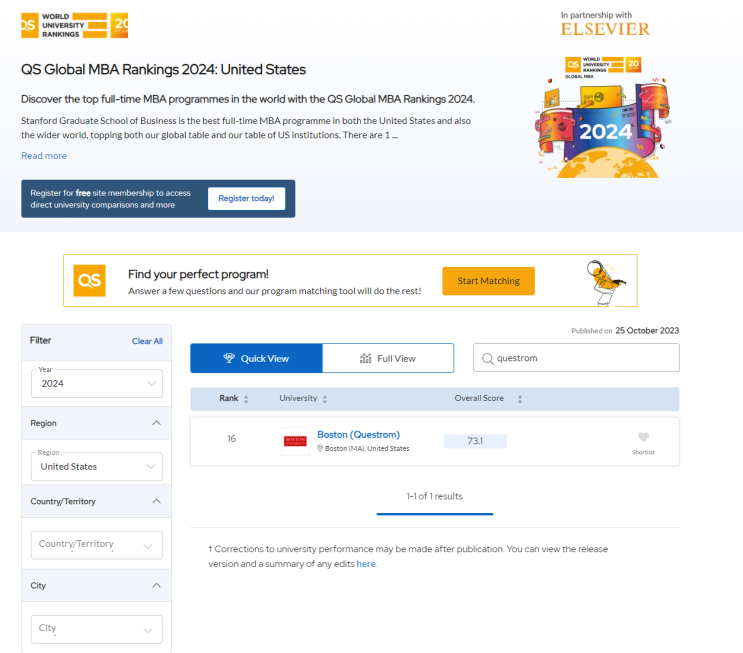The width and height of the screenshot is (743, 653).
Task: Click the chart icon on Full View
Action: pyautogui.click(x=365, y=358)
